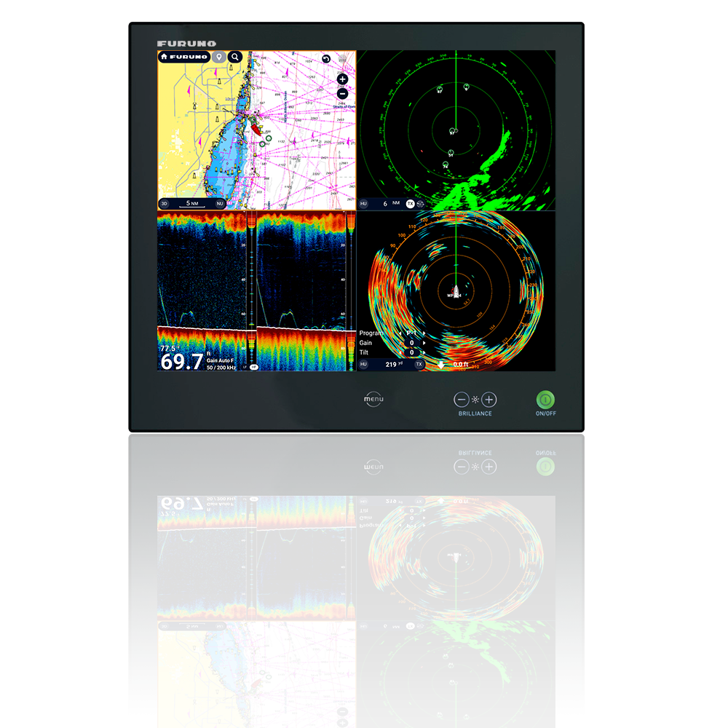Tap the 5 NM chart range scale
The width and height of the screenshot is (728, 728).
(192, 203)
